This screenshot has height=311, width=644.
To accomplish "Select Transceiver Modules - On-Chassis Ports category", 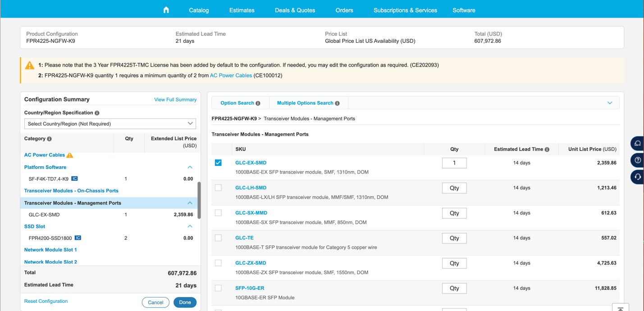I will [x=71, y=191].
